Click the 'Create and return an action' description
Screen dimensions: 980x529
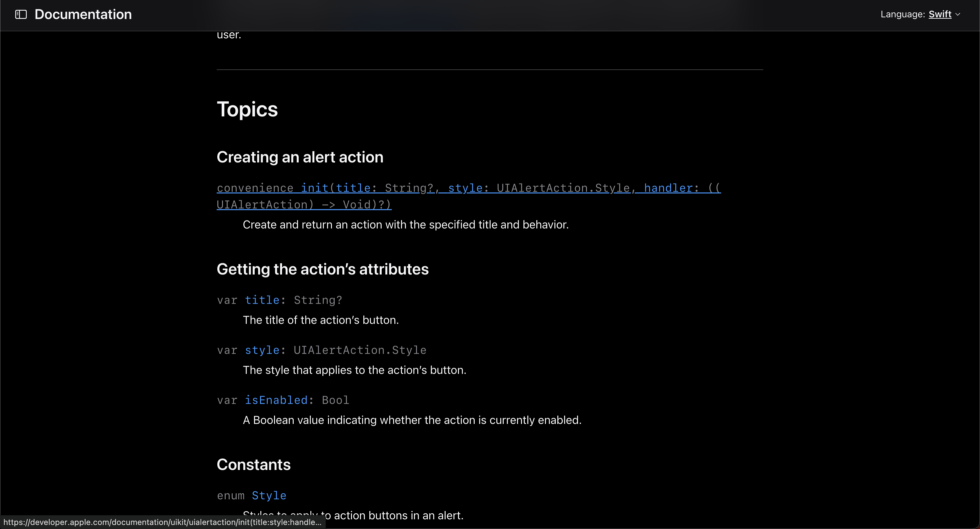406,225
